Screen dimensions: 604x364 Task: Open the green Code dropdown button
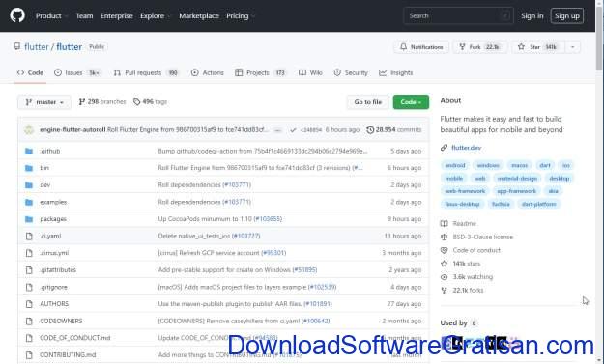coord(411,102)
